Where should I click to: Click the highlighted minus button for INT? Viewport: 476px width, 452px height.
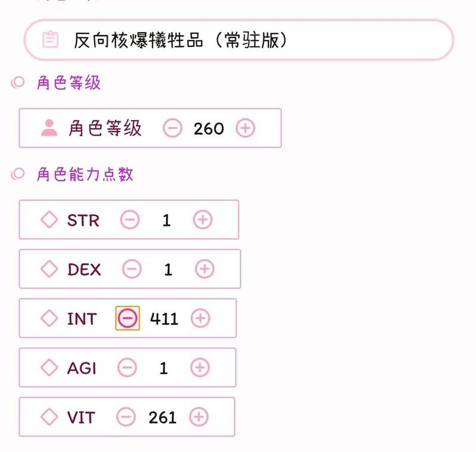pos(127,318)
